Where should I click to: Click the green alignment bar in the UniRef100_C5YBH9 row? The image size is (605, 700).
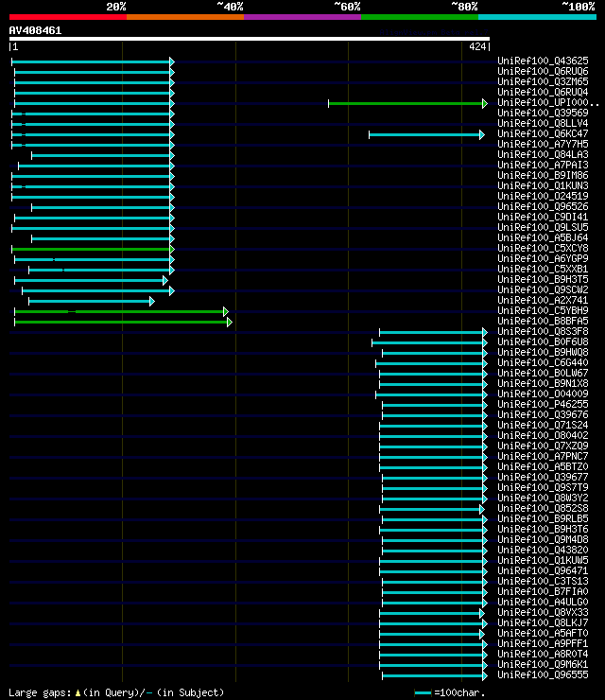(121, 311)
